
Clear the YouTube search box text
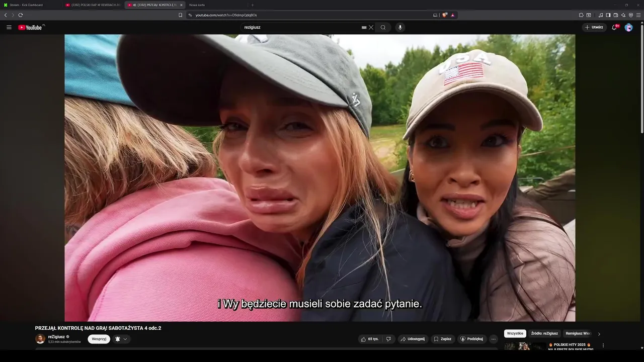371,27
